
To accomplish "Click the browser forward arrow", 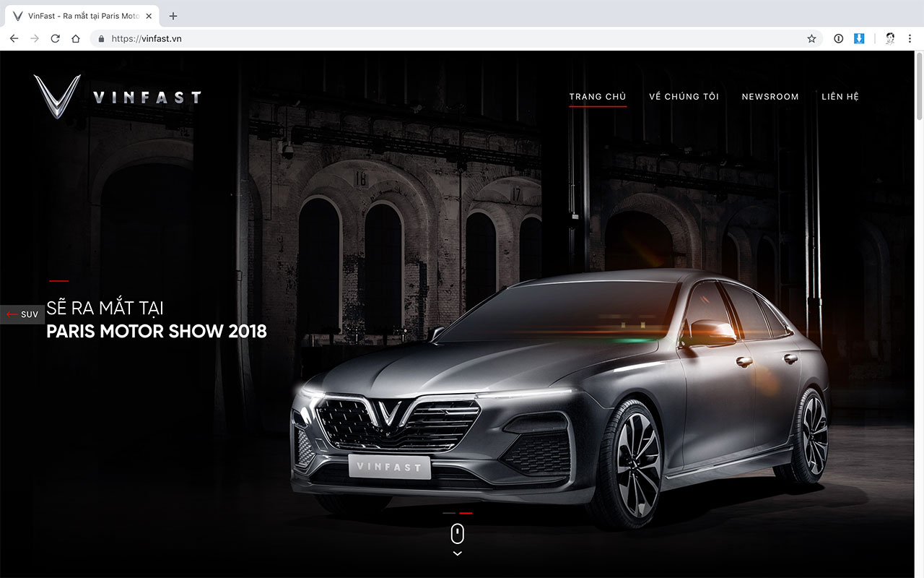I will 34,39.
